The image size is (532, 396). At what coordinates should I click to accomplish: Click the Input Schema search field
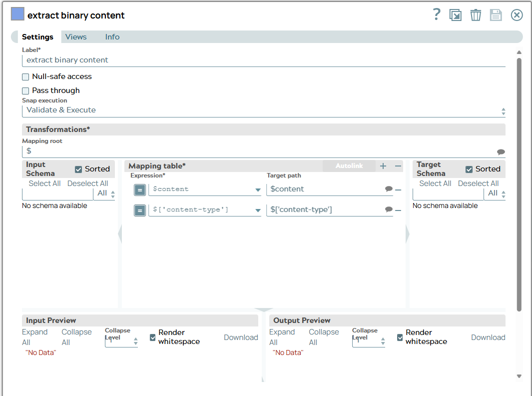click(x=57, y=194)
